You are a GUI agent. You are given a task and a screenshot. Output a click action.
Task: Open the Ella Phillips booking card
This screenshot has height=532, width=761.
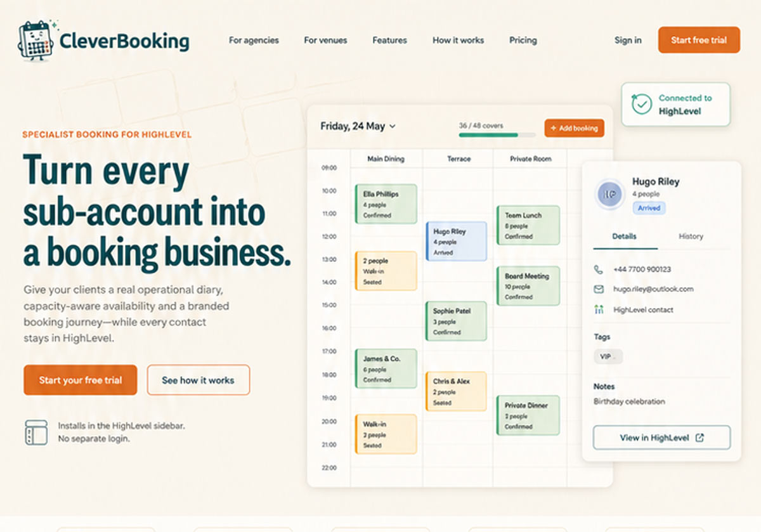click(x=386, y=204)
